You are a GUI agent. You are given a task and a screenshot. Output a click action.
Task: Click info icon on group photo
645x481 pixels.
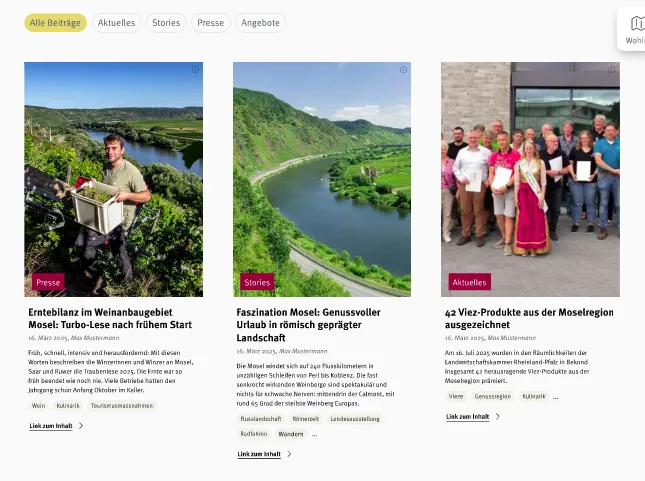612,70
